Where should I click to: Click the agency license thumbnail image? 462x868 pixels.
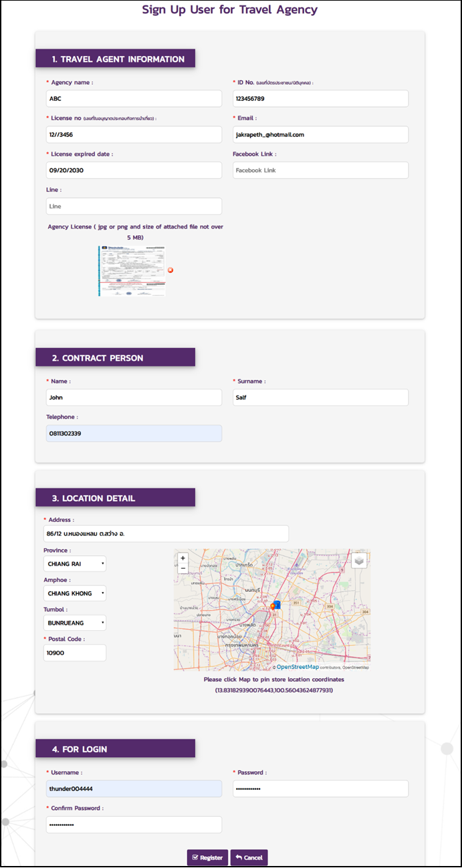pos(132,271)
